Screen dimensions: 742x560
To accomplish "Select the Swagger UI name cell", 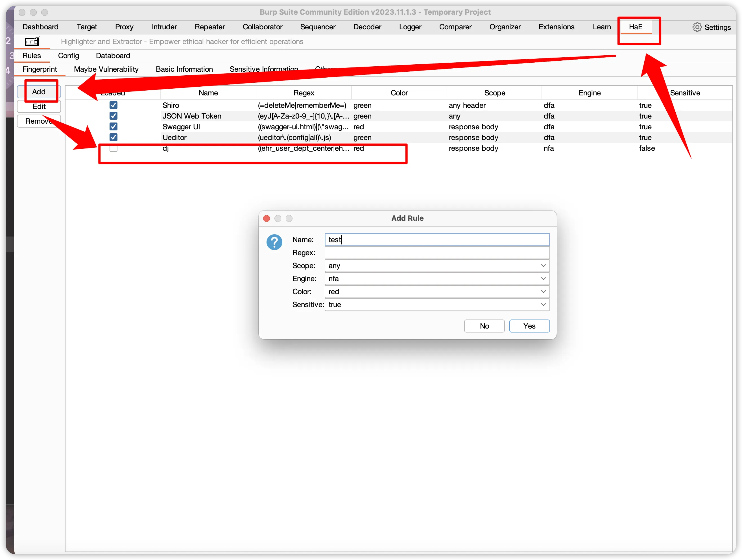I will 208,127.
